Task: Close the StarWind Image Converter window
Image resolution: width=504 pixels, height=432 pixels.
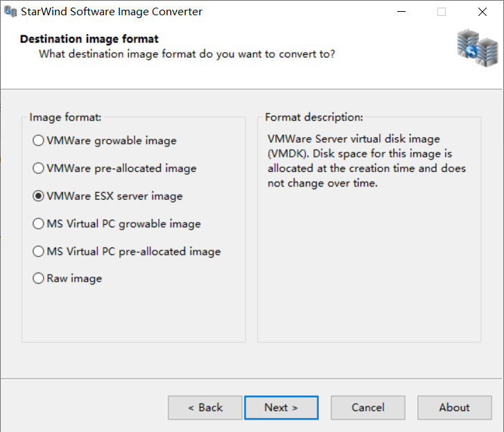Action: tap(482, 12)
